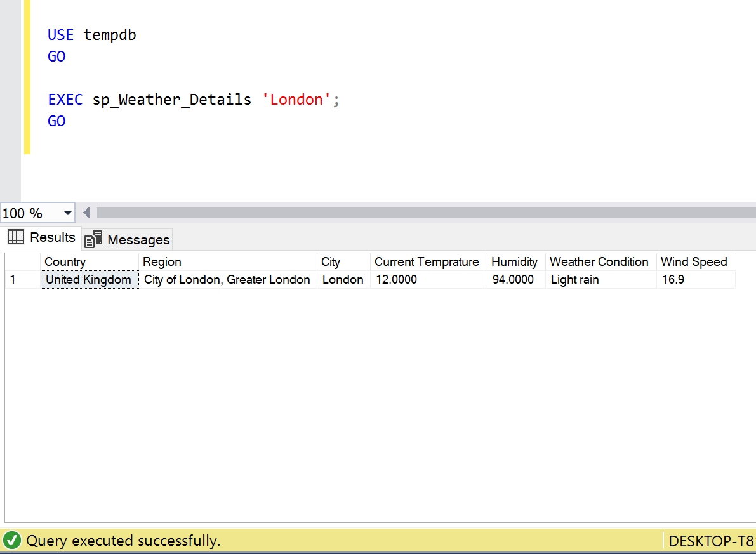Click the City of London, Greater London cell

[x=227, y=280]
